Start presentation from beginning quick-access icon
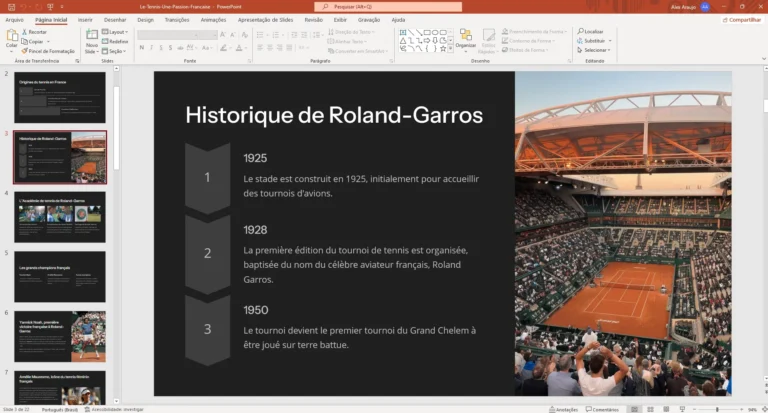 tap(50, 7)
